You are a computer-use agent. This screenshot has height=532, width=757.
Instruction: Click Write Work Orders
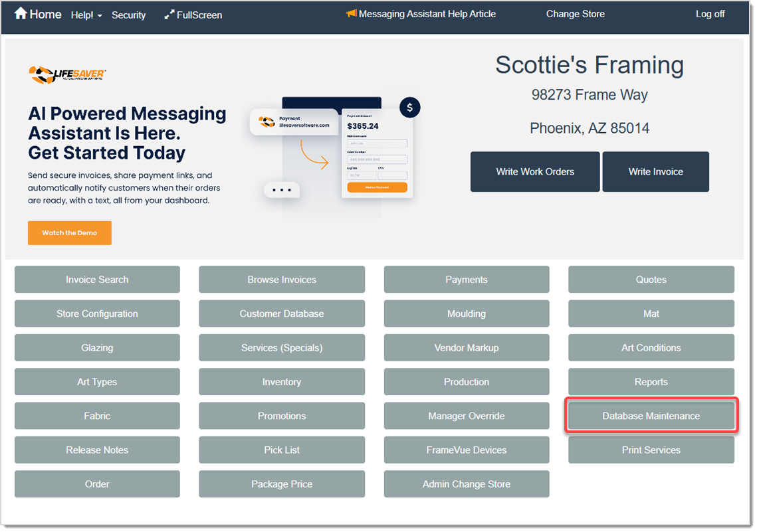[534, 171]
